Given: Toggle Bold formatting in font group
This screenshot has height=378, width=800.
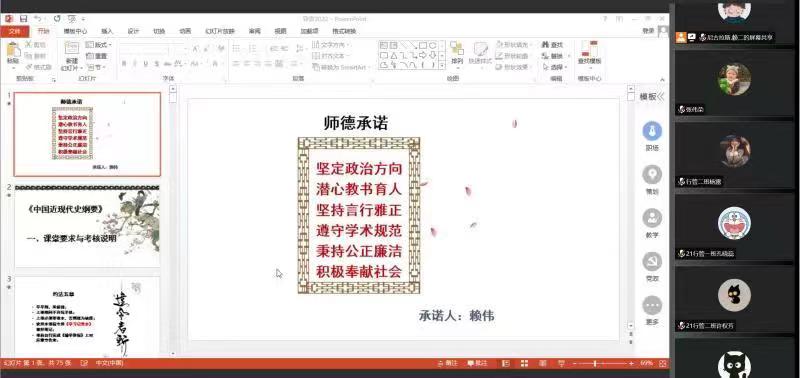Looking at the screenshot, I should pyautogui.click(x=123, y=64).
